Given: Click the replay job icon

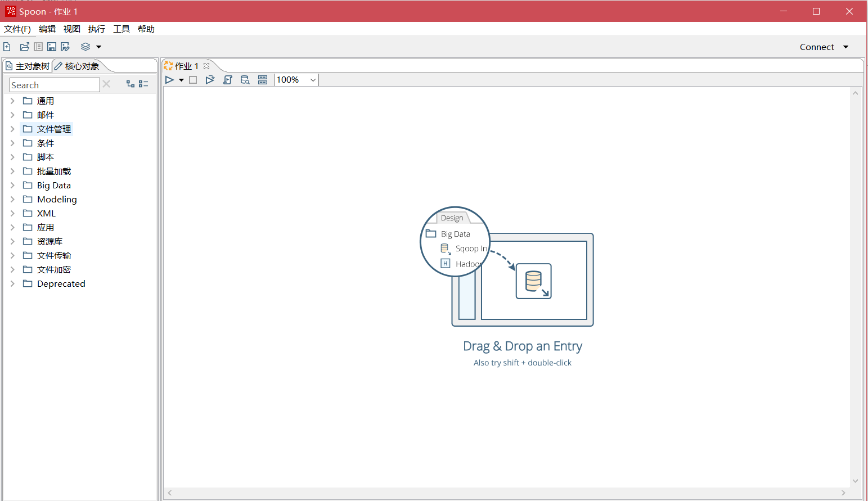Looking at the screenshot, I should point(210,80).
